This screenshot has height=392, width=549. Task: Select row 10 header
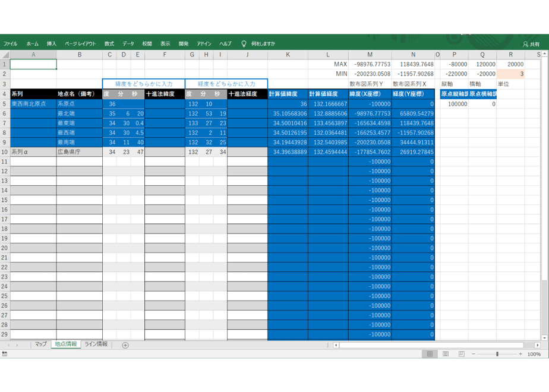[5, 152]
